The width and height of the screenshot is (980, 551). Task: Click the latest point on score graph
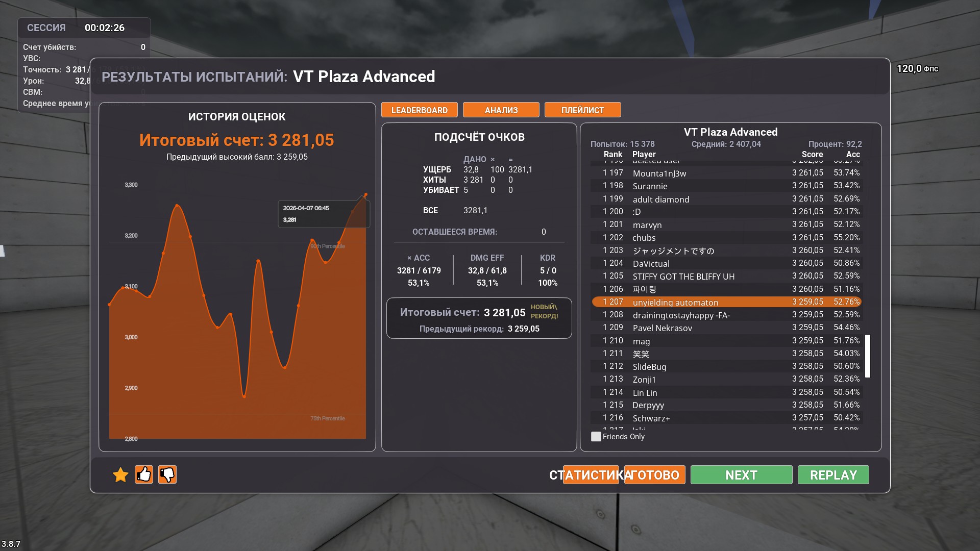click(365, 195)
